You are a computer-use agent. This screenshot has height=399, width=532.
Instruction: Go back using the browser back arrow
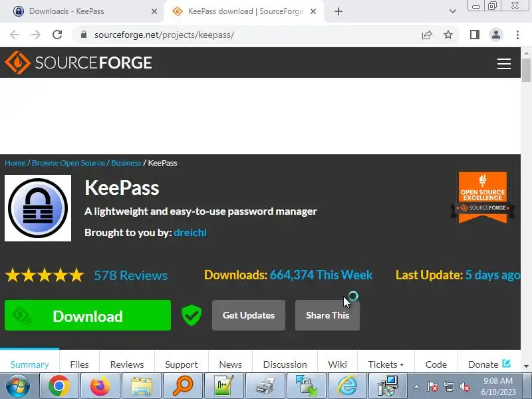pos(15,35)
